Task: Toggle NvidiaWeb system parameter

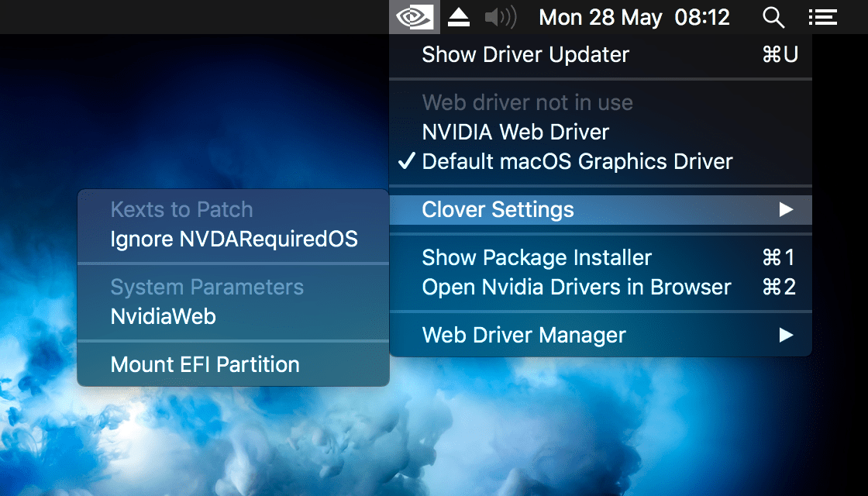Action: [x=163, y=316]
